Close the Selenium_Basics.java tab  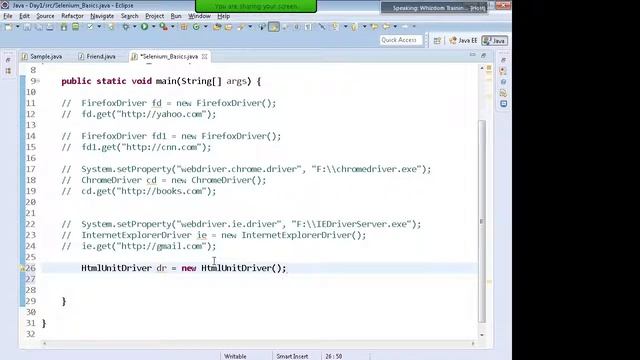tap(204, 56)
